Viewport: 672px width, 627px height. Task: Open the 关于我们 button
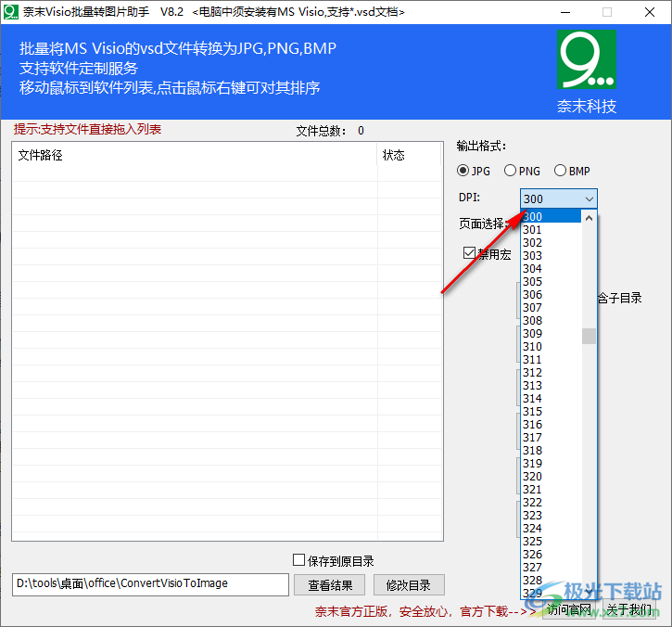(x=629, y=609)
